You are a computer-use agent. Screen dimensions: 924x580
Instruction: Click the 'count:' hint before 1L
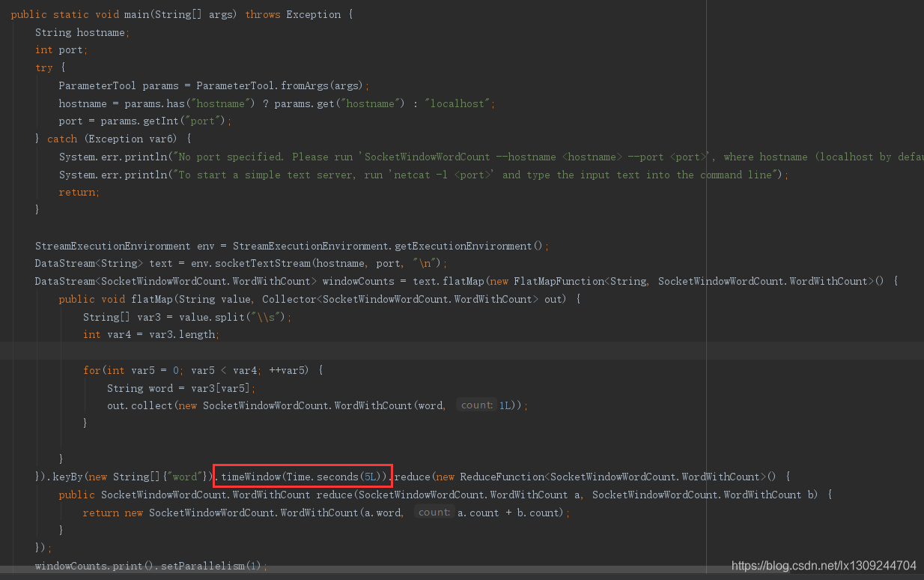tap(476, 405)
